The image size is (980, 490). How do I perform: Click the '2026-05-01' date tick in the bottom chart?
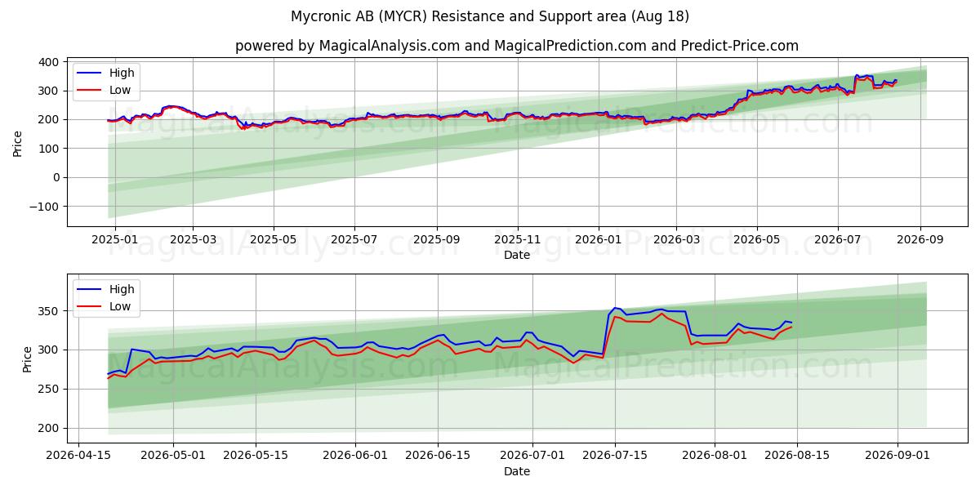[173, 457]
